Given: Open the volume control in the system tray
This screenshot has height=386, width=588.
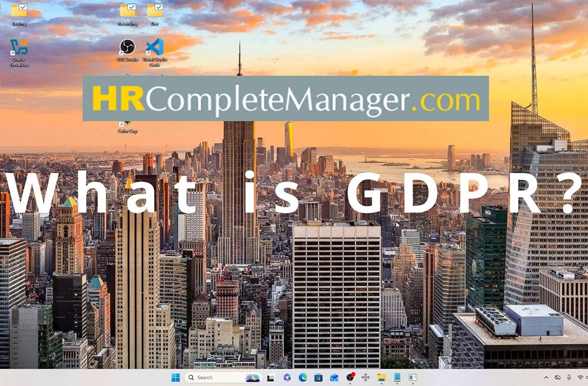Looking at the screenshot, I should [586, 377].
